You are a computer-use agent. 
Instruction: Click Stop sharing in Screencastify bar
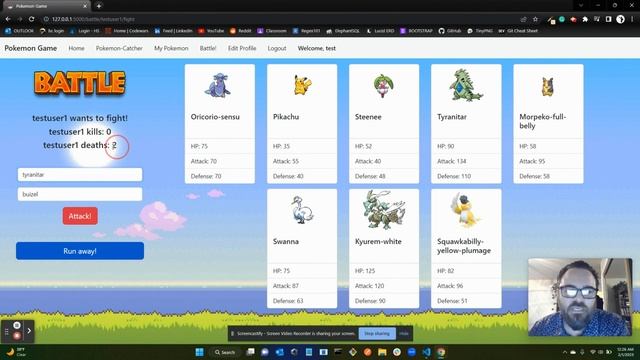377,333
